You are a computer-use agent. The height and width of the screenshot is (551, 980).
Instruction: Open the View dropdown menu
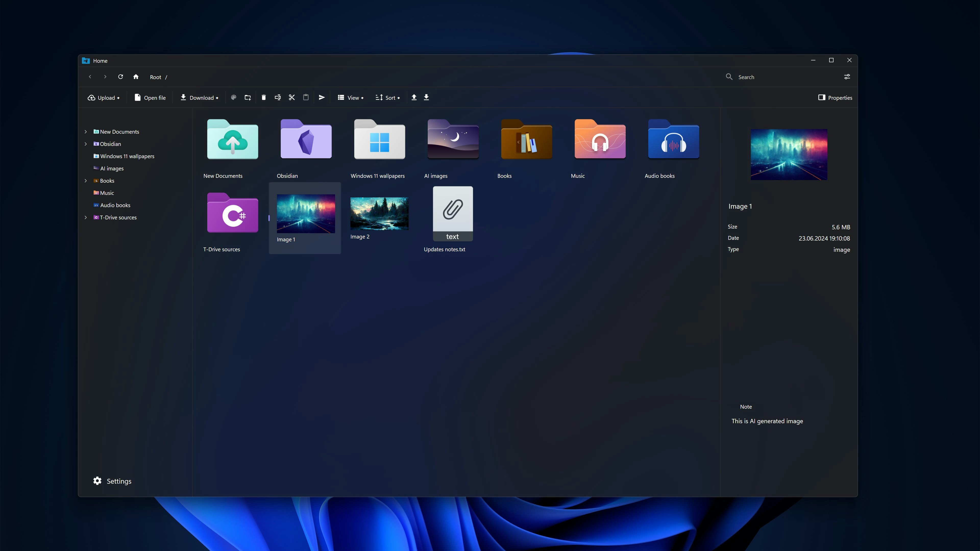coord(350,98)
